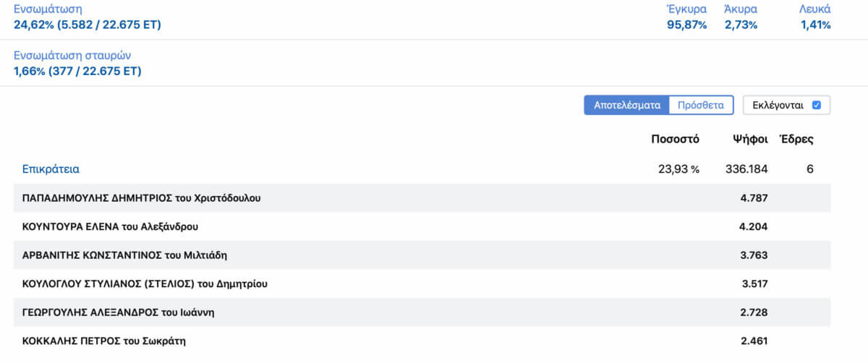Click the Ενσωμάτωση σταυρών 1,66% statistic
This screenshot has height=363, width=868.
(x=77, y=64)
